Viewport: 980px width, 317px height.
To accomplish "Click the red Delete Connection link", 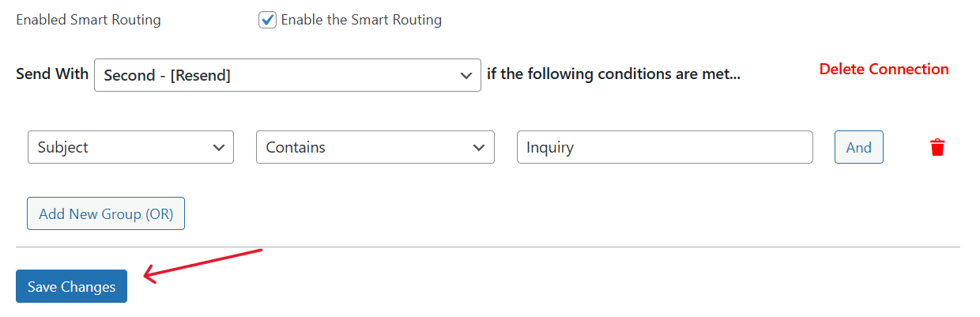I will (884, 70).
